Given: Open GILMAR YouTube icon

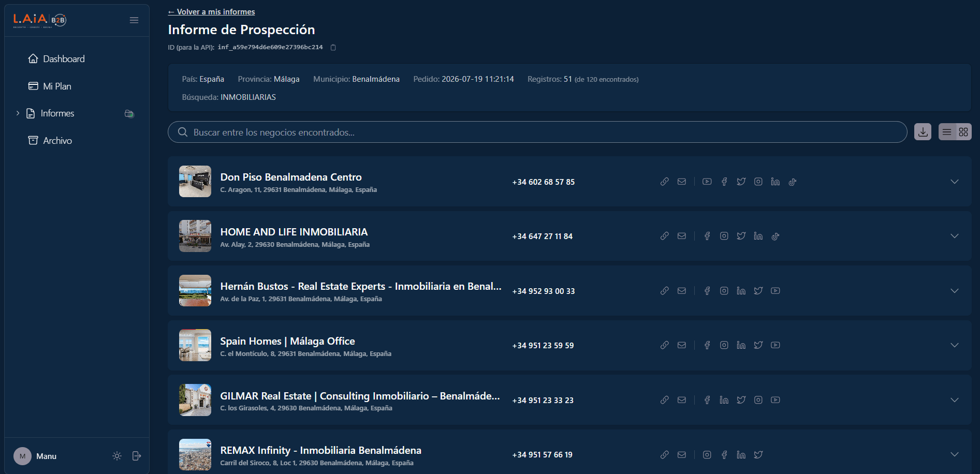Looking at the screenshot, I should pyautogui.click(x=776, y=400).
